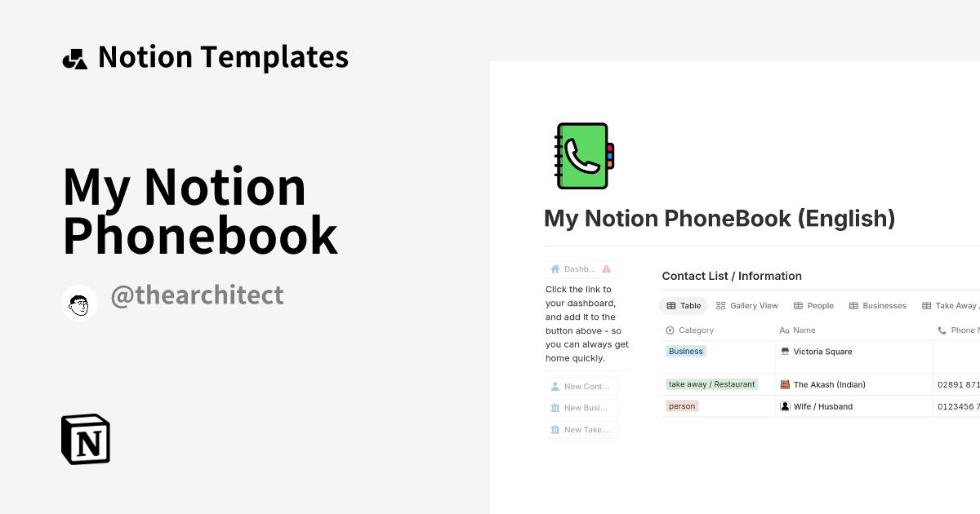The height and width of the screenshot is (514, 980).
Task: Select the blue Business category tag
Action: 685,351
